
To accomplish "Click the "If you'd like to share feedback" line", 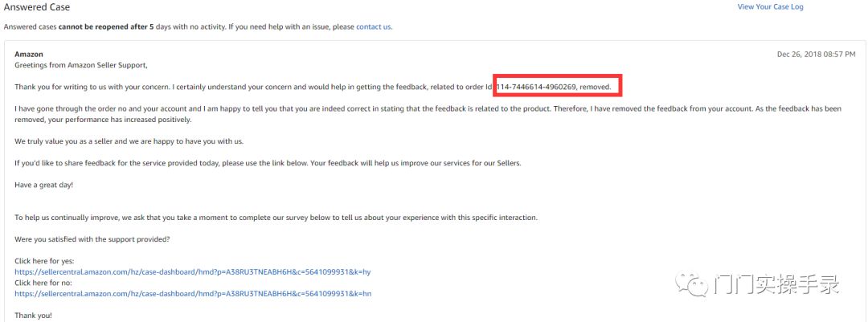I will pyautogui.click(x=268, y=163).
